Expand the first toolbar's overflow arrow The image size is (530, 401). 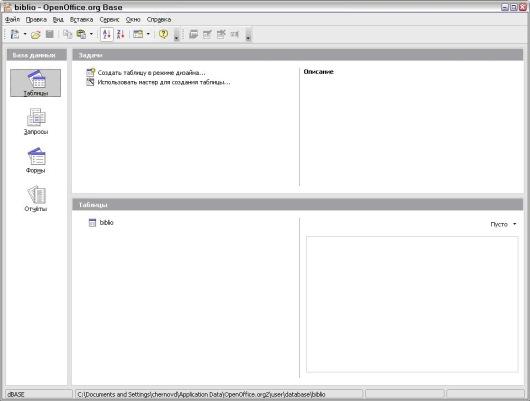click(x=176, y=35)
